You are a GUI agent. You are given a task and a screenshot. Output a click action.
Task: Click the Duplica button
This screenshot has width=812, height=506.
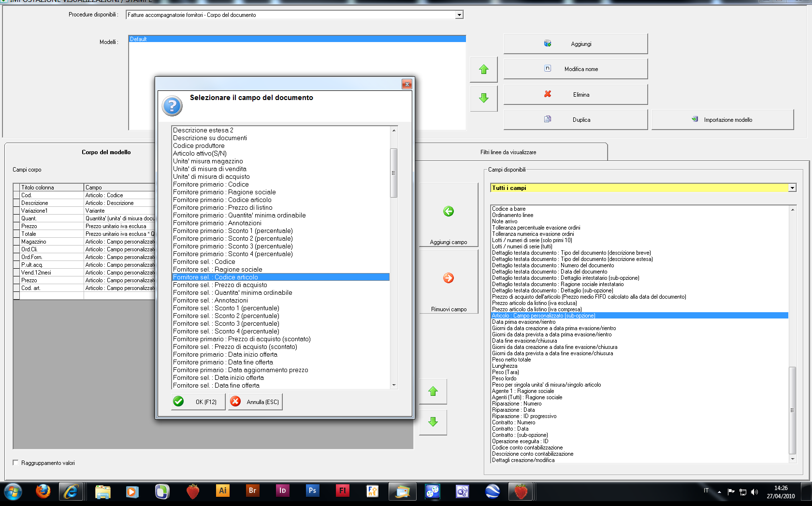576,120
